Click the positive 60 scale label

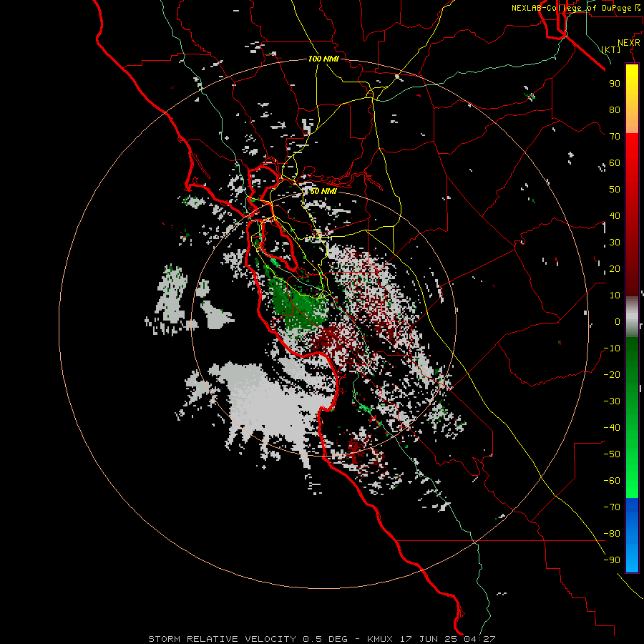[615, 162]
